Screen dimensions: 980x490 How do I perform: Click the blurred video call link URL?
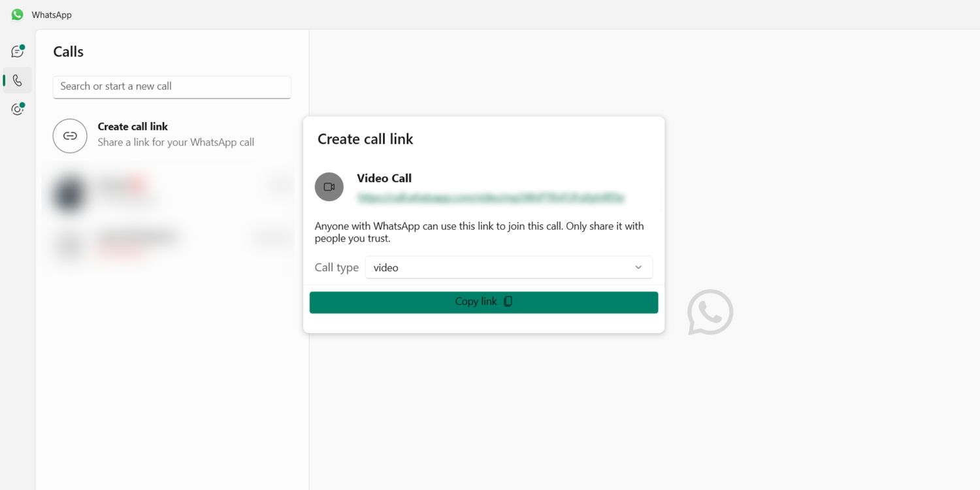(490, 197)
